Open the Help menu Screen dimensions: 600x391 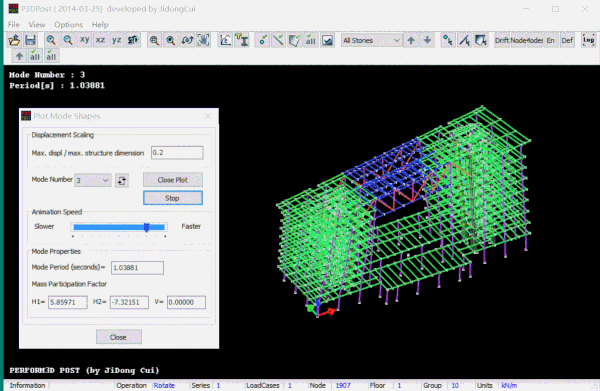(x=100, y=24)
